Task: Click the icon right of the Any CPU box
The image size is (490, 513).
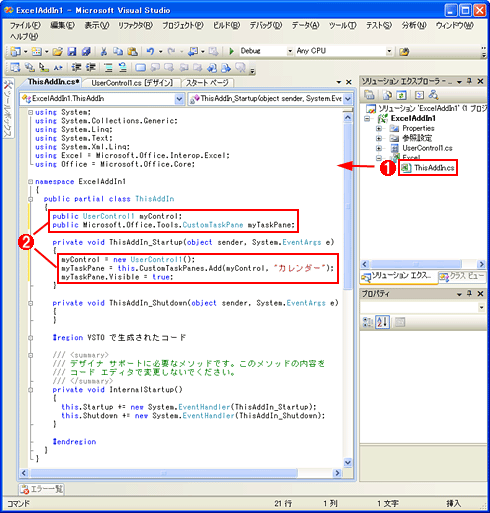Action: pos(404,52)
